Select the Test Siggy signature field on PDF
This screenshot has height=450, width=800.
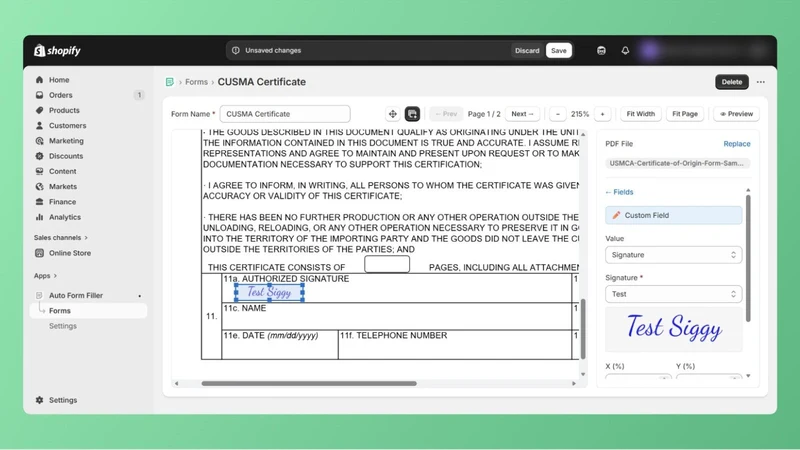269,292
